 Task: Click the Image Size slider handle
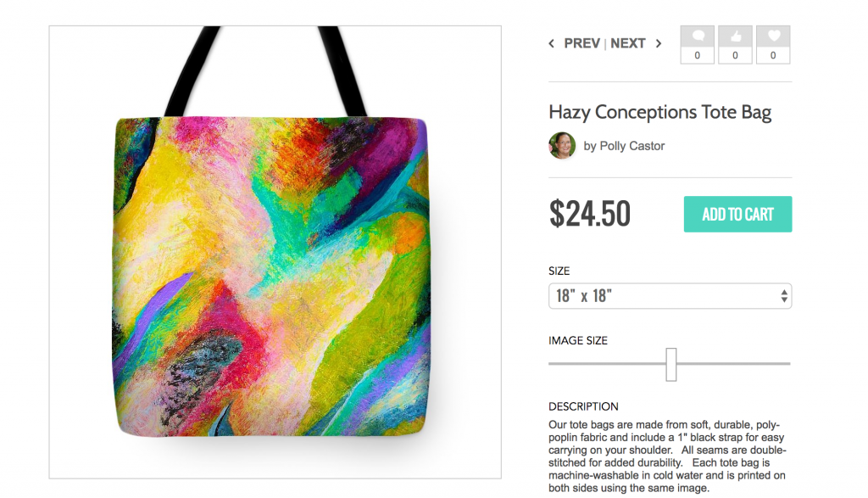click(x=671, y=365)
